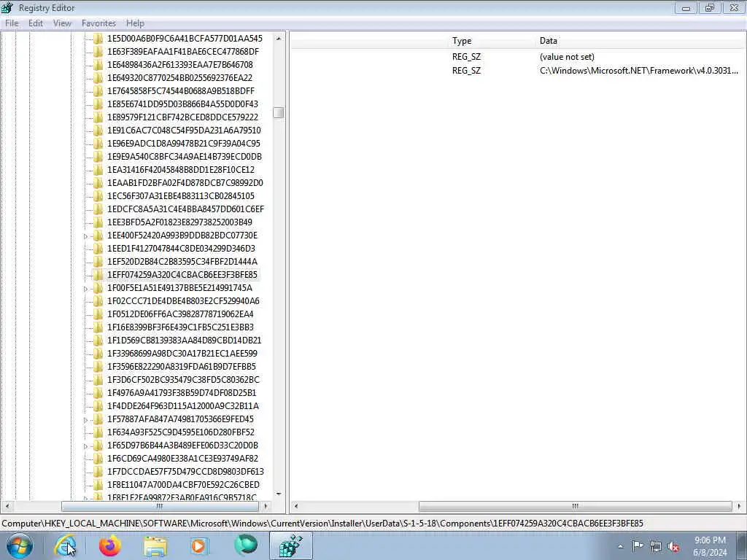Click values pane scroll-right arrow
Viewport: 747px width, 560px height.
(x=740, y=506)
